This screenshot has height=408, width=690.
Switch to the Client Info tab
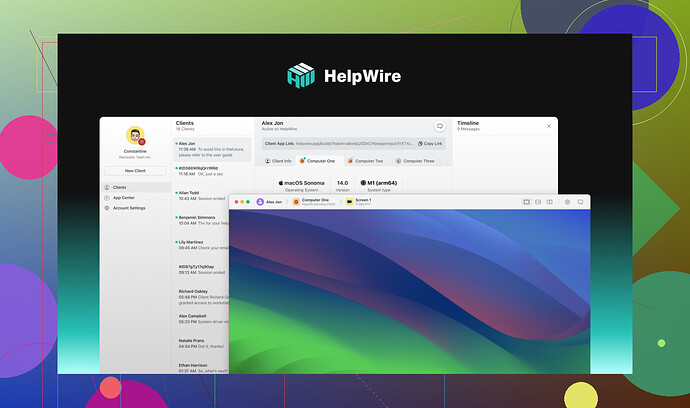[x=278, y=161]
